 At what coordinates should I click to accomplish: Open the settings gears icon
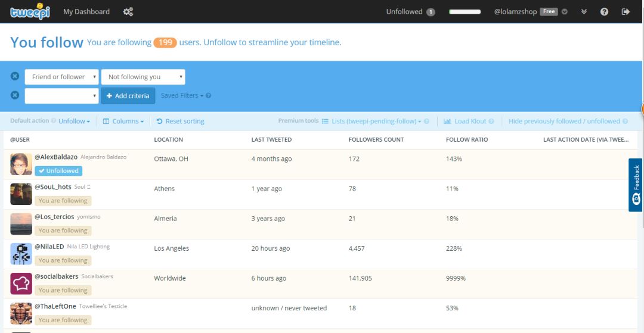128,12
